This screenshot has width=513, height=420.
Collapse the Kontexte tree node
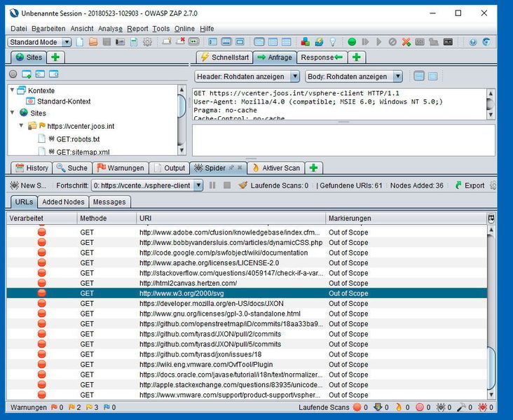(12, 90)
